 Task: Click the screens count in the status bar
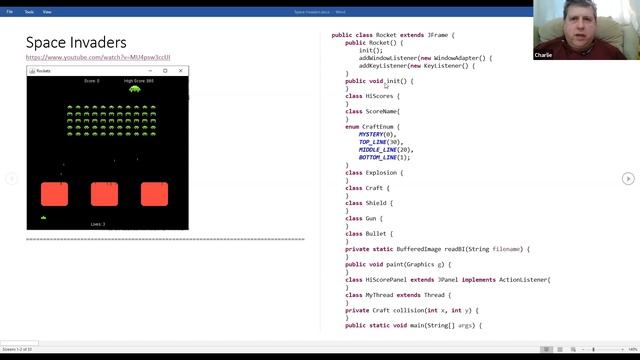tap(17, 349)
